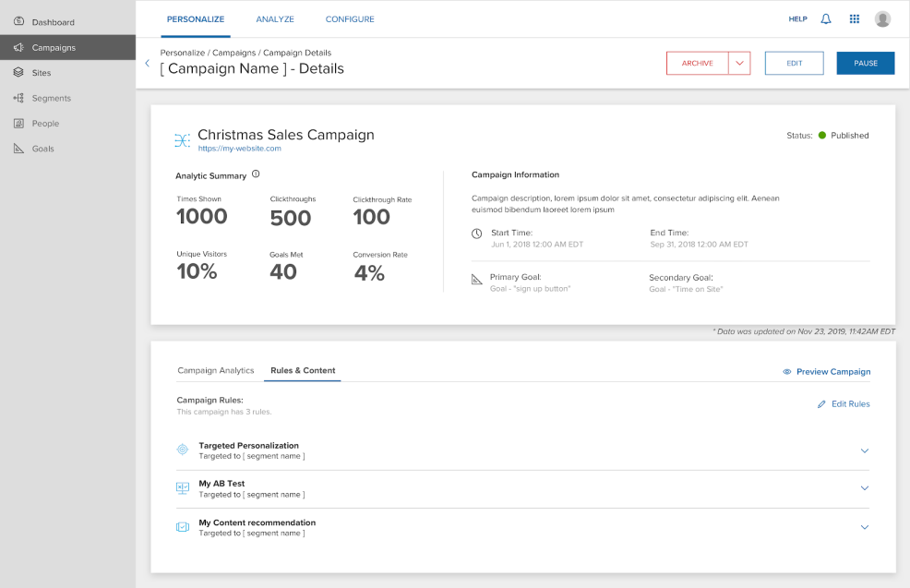The width and height of the screenshot is (910, 588).
Task: Click the user avatar icon
Action: coord(882,18)
